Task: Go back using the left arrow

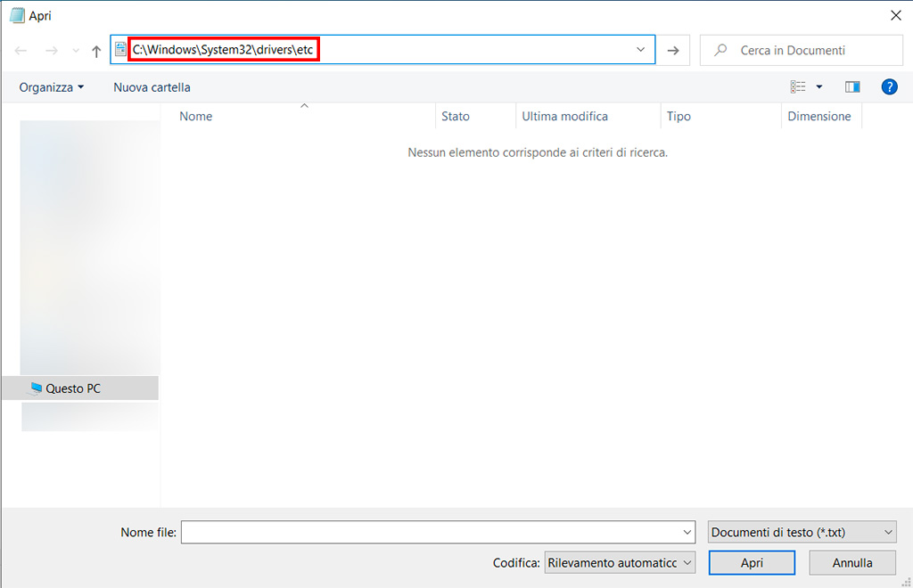Action: tap(21, 51)
